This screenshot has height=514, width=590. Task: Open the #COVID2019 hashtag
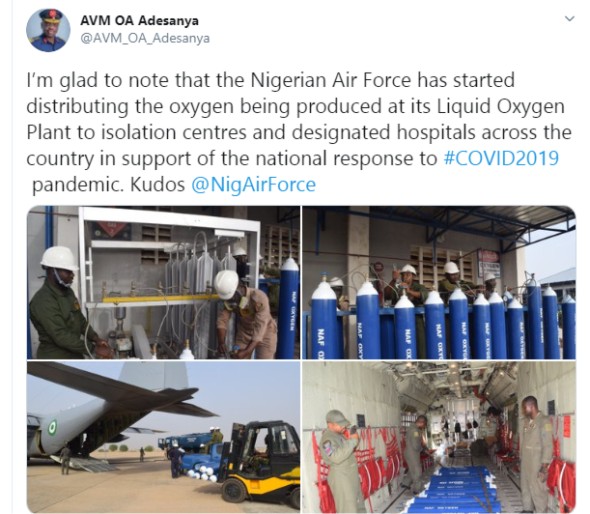click(501, 158)
